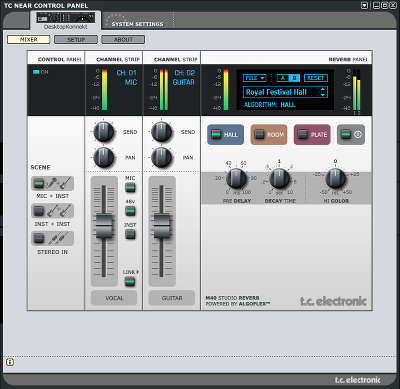Toggle the channel LINK button

130,282
